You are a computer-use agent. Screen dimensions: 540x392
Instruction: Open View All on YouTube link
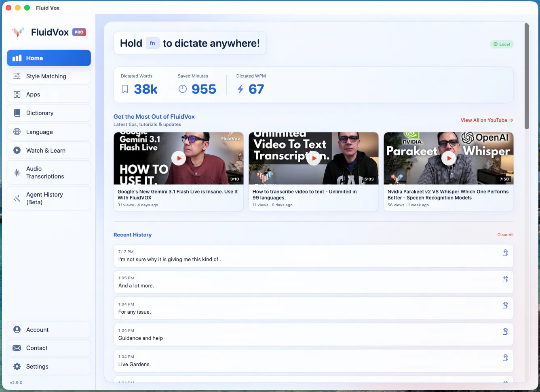tap(487, 120)
